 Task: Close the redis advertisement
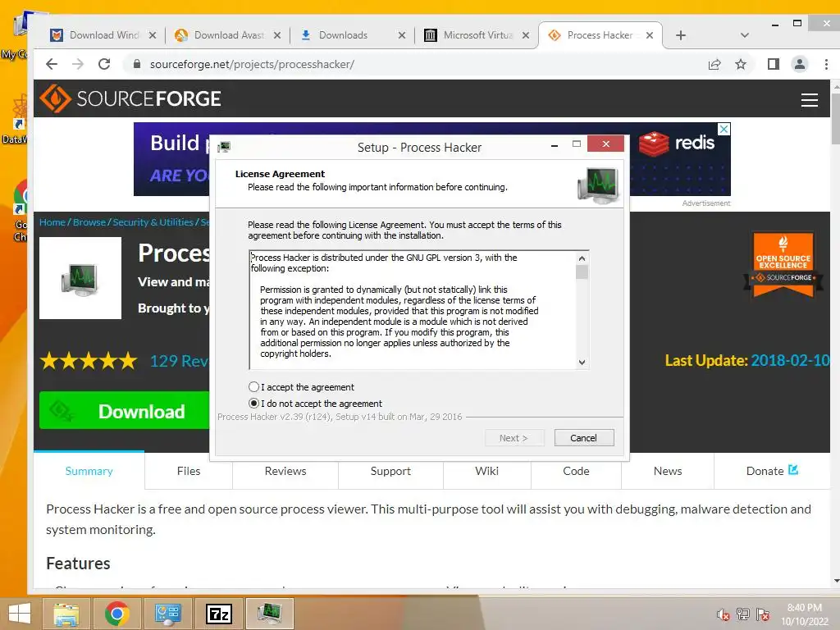pos(724,129)
